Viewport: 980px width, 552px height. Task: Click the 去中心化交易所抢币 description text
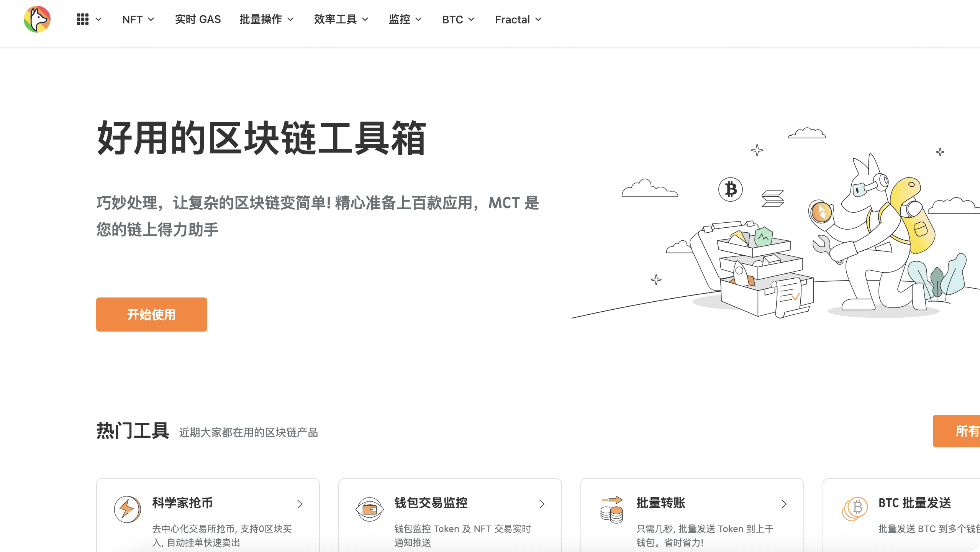coord(222,536)
